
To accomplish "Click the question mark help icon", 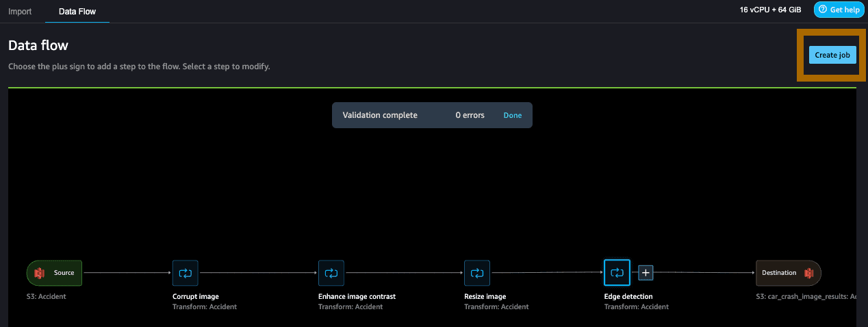I will pos(823,10).
